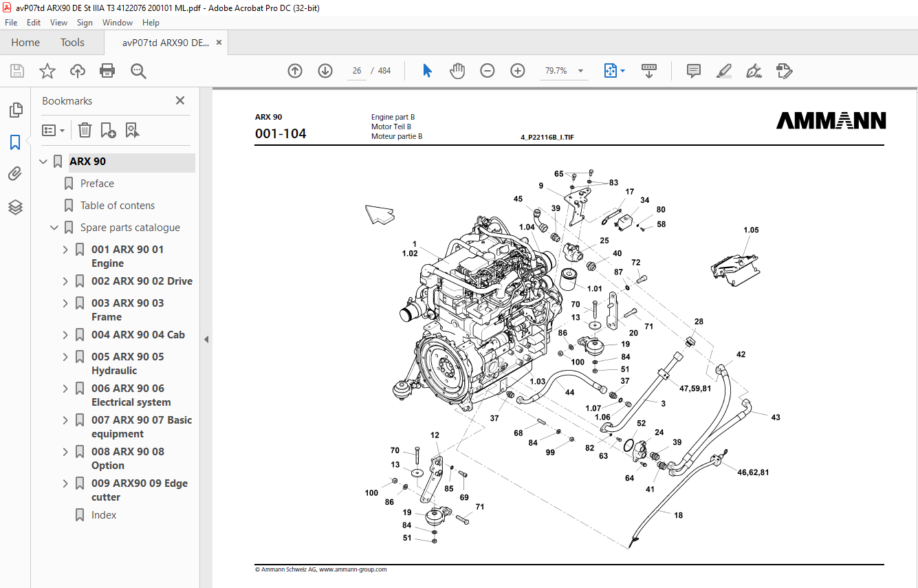Open the Help menu
This screenshot has width=918, height=588.
tap(151, 23)
